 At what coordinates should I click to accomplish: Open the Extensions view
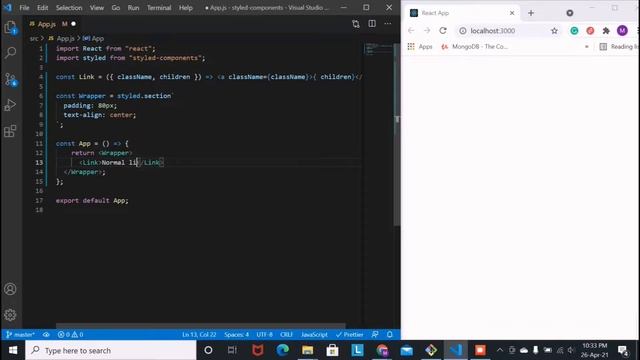(x=10, y=131)
